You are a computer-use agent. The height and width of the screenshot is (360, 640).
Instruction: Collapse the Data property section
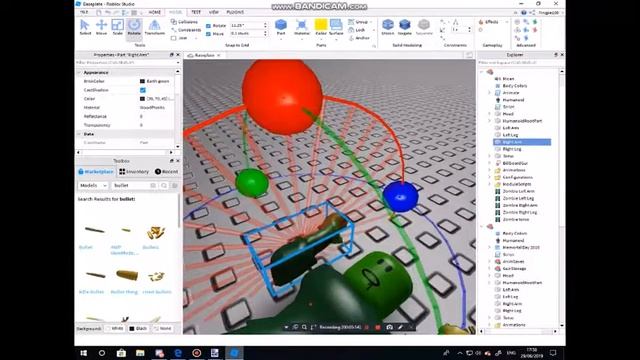tap(79, 134)
